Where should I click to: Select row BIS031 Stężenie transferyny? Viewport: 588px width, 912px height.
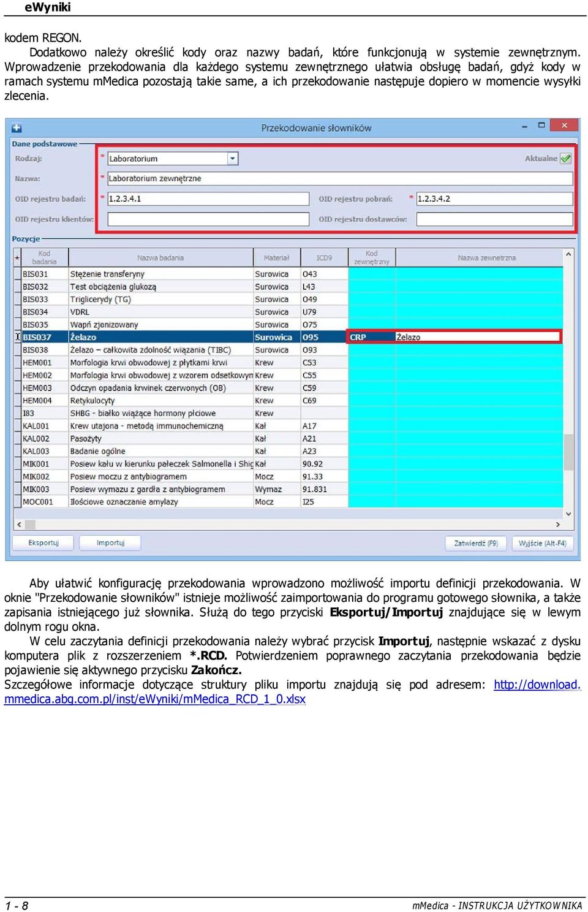288,274
